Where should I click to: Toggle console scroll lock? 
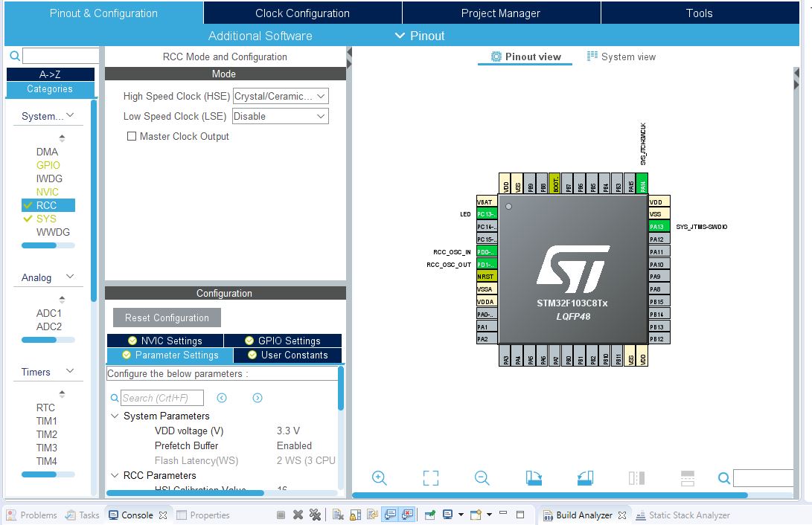click(355, 515)
